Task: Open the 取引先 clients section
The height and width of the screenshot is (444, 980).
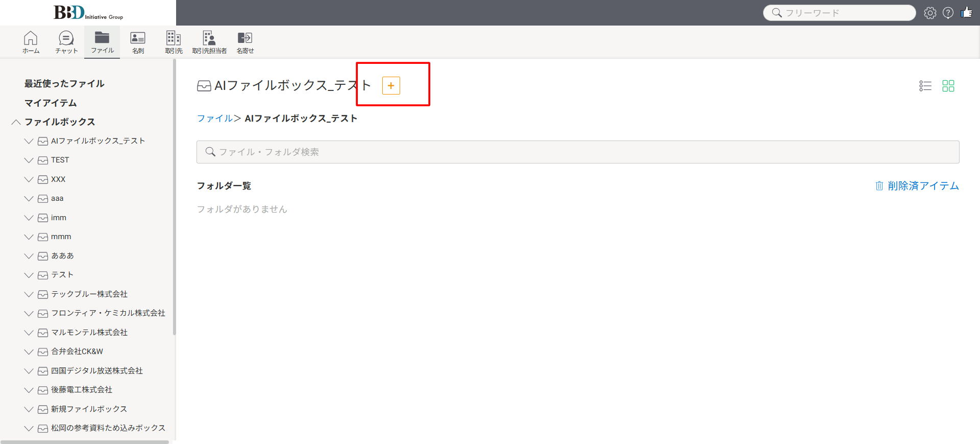Action: tap(174, 42)
